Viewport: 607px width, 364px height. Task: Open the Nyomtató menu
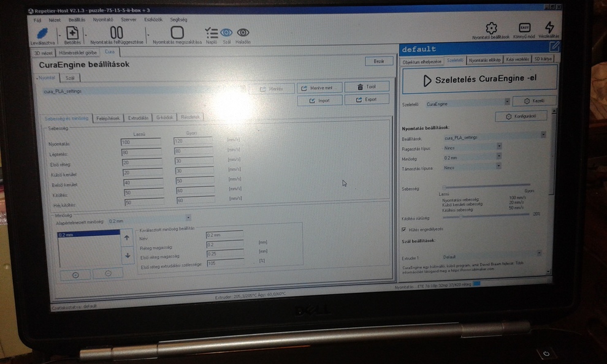click(x=102, y=20)
